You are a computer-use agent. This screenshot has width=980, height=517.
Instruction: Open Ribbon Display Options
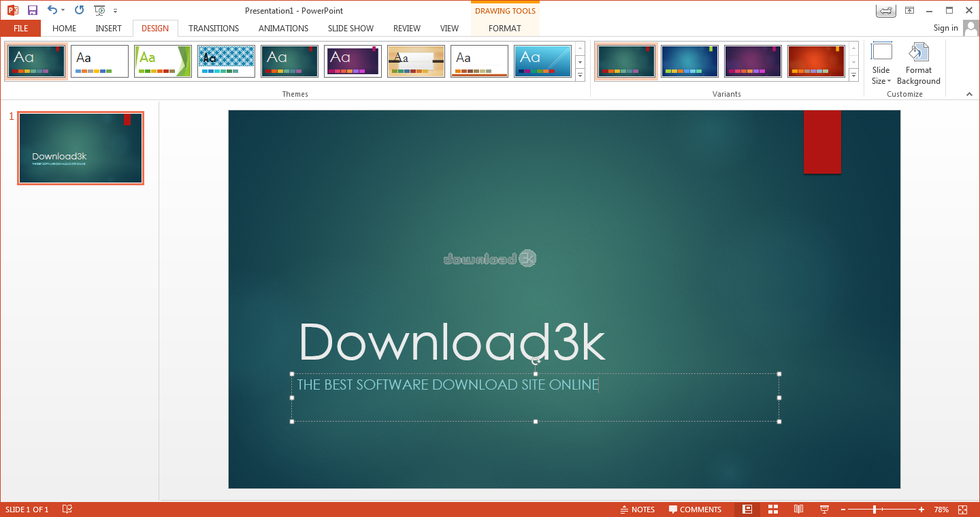pos(909,10)
